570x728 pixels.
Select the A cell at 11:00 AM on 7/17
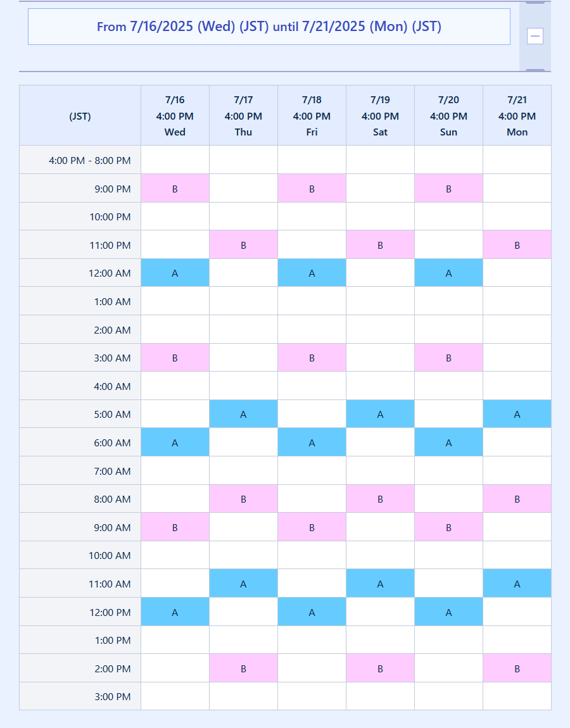pyautogui.click(x=243, y=584)
